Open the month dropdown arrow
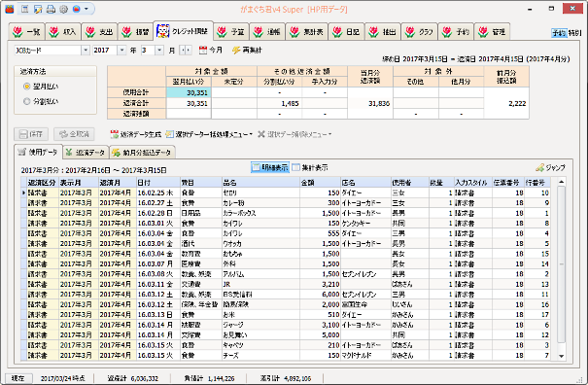 tap(159, 50)
